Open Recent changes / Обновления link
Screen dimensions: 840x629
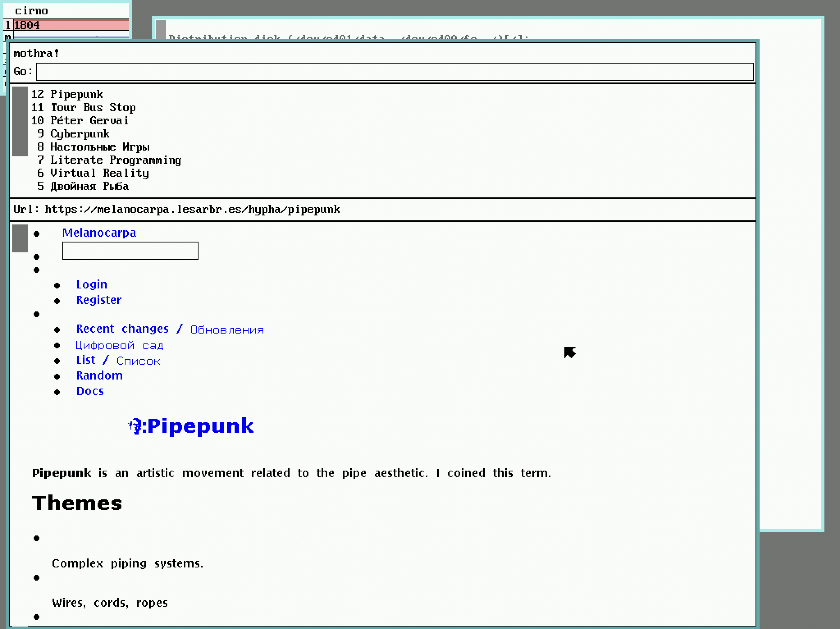170,329
